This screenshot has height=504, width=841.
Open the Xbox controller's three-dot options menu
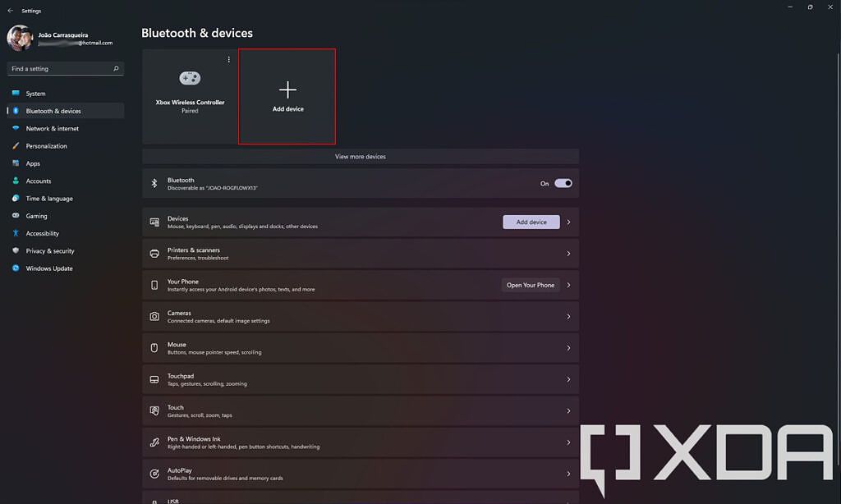pos(227,59)
